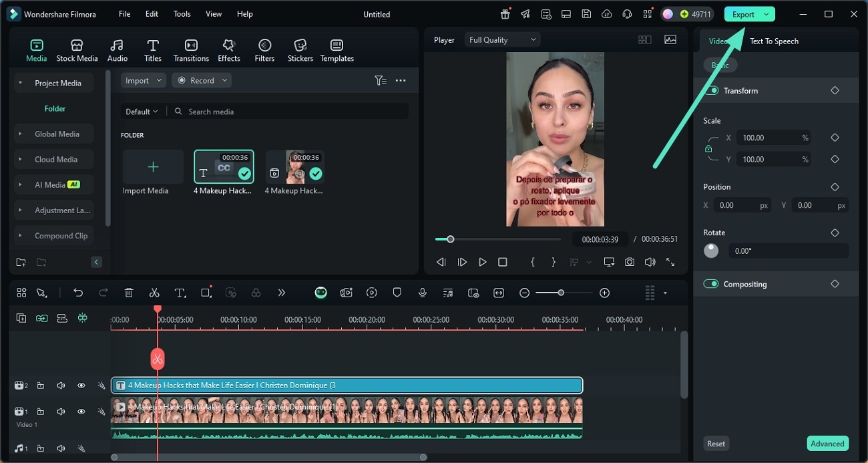The height and width of the screenshot is (463, 868).
Task: Open the cloud upload icon
Action: click(x=606, y=14)
